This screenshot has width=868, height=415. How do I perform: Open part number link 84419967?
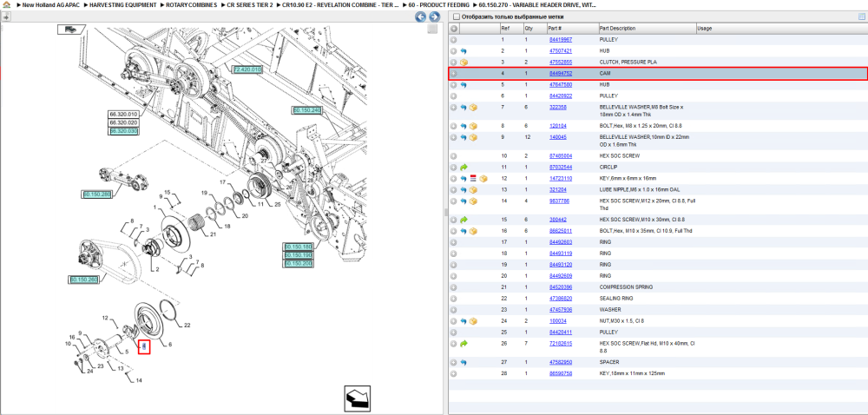[x=560, y=40]
